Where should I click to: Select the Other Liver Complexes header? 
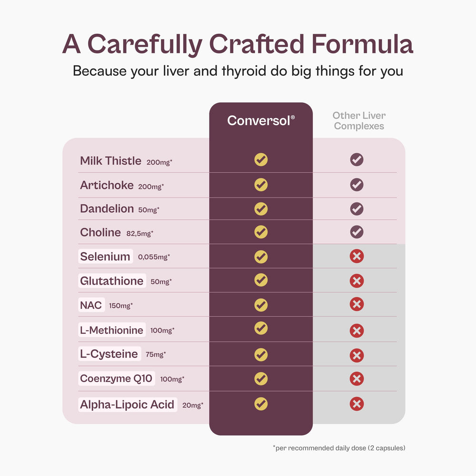(x=359, y=120)
